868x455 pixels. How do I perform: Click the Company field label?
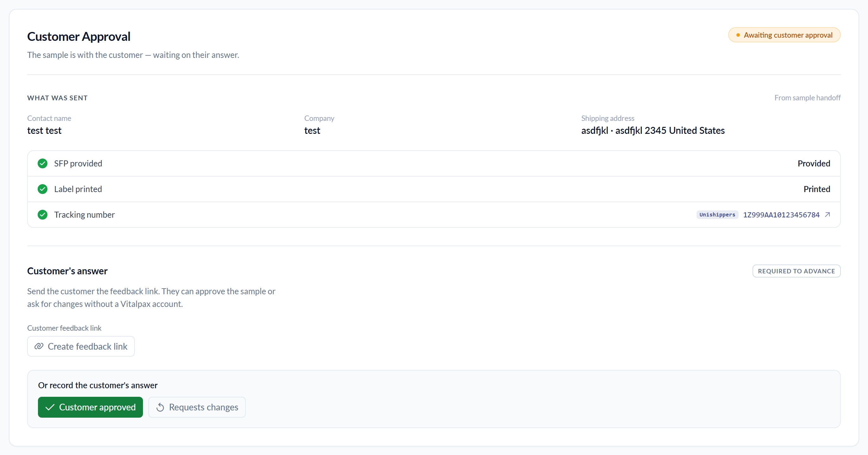(x=319, y=118)
